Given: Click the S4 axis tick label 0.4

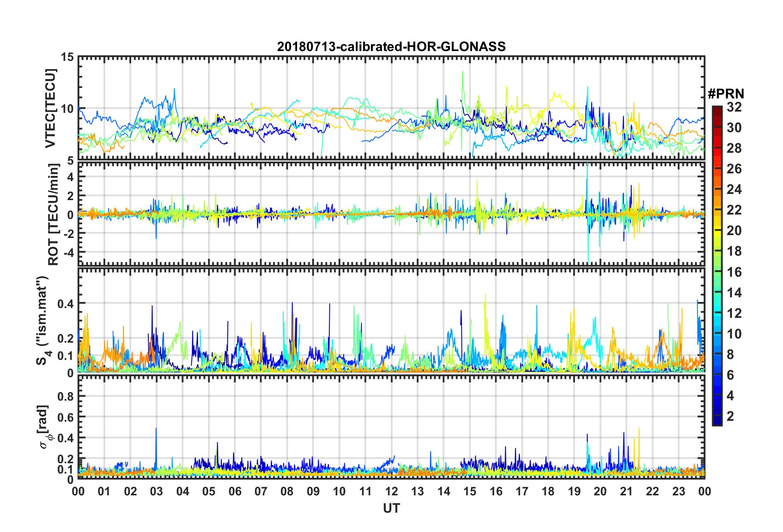Looking at the screenshot, I should [66, 304].
